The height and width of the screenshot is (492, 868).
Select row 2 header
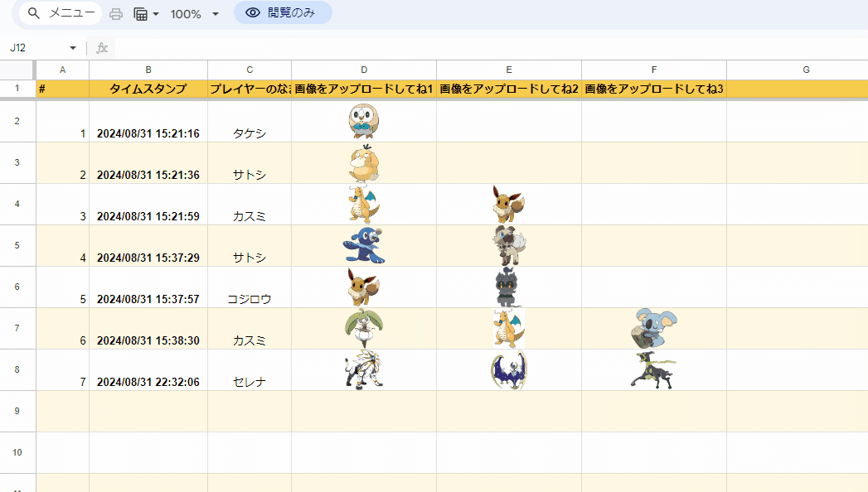[17, 121]
